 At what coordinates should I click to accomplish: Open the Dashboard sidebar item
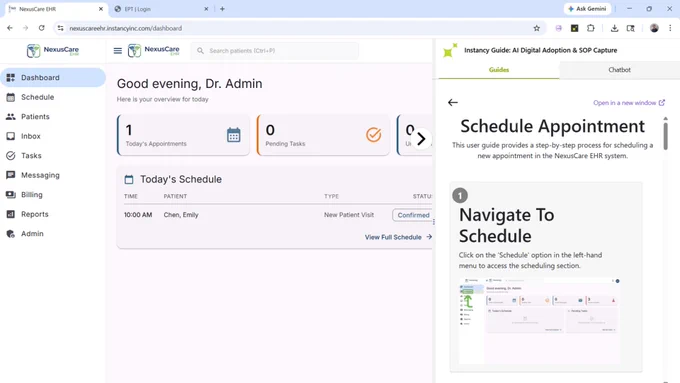(52, 78)
